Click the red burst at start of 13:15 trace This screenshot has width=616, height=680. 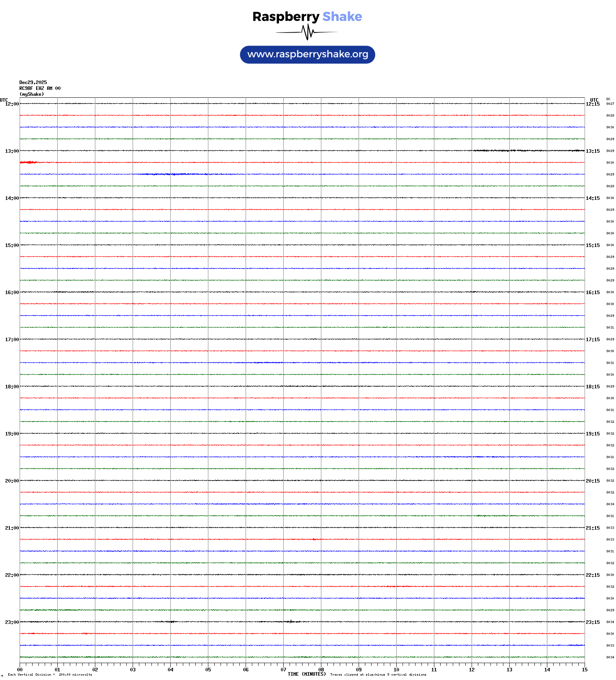pos(28,162)
